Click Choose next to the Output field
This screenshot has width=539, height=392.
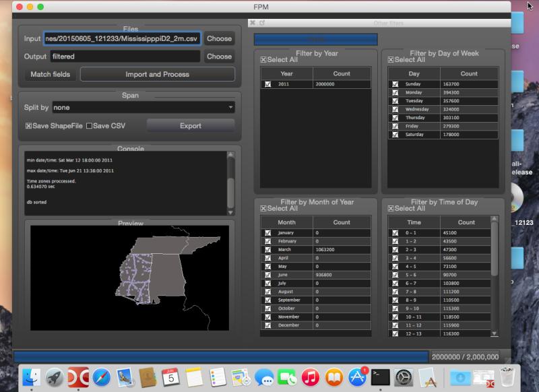(x=220, y=57)
